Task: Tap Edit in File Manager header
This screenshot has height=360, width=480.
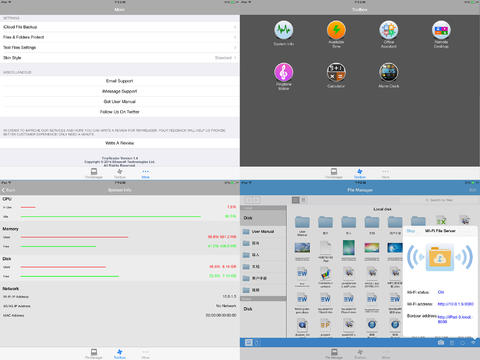Action: (x=472, y=190)
